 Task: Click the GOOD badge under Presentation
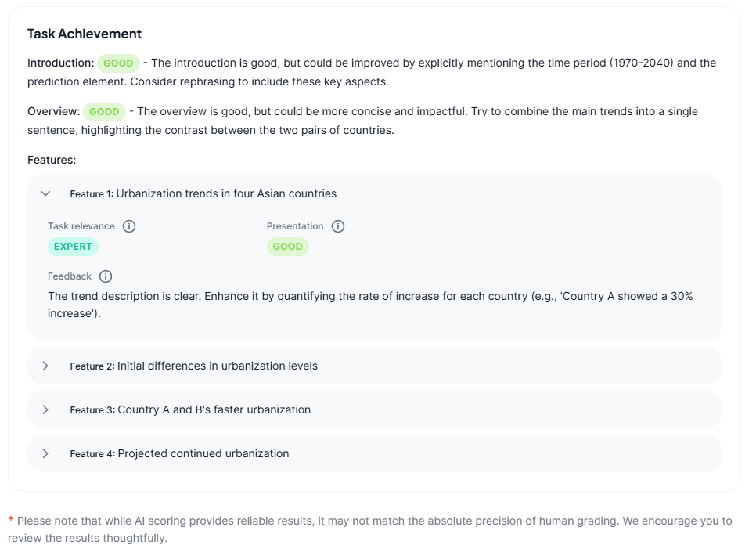287,247
